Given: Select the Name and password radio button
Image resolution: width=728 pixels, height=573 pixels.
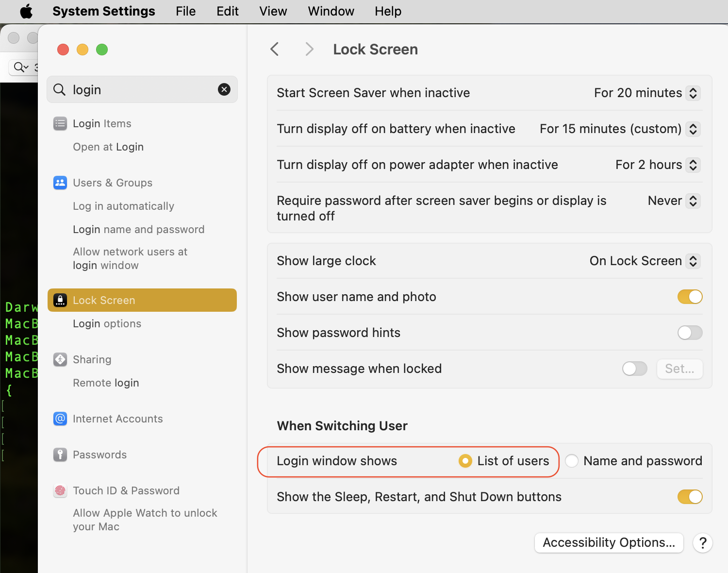Looking at the screenshot, I should click(x=572, y=461).
